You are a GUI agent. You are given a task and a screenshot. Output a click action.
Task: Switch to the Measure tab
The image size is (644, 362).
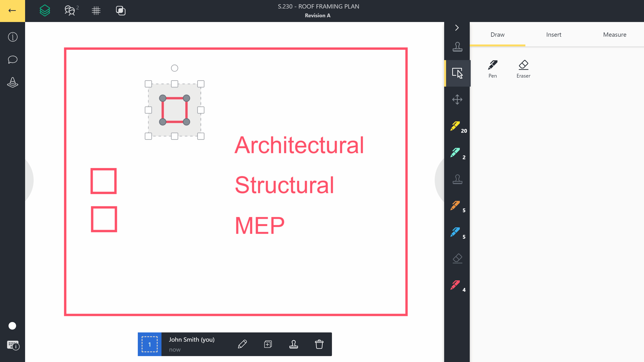[614, 35]
